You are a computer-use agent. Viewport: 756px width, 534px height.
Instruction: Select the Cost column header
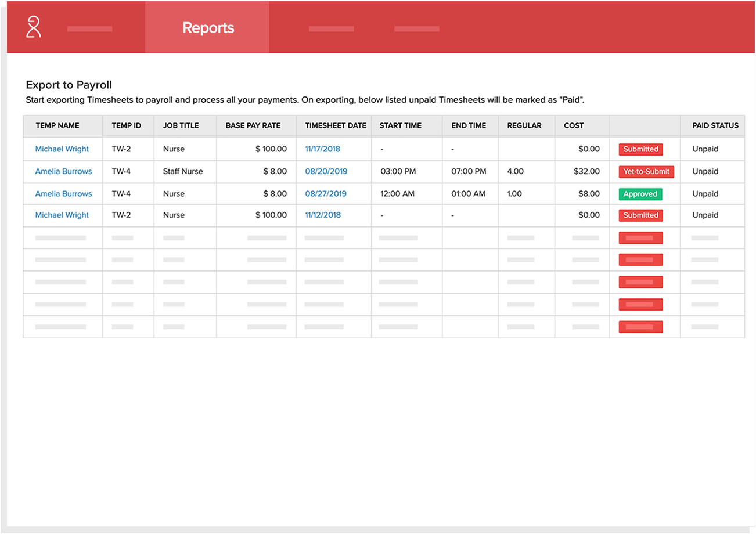[x=574, y=125]
